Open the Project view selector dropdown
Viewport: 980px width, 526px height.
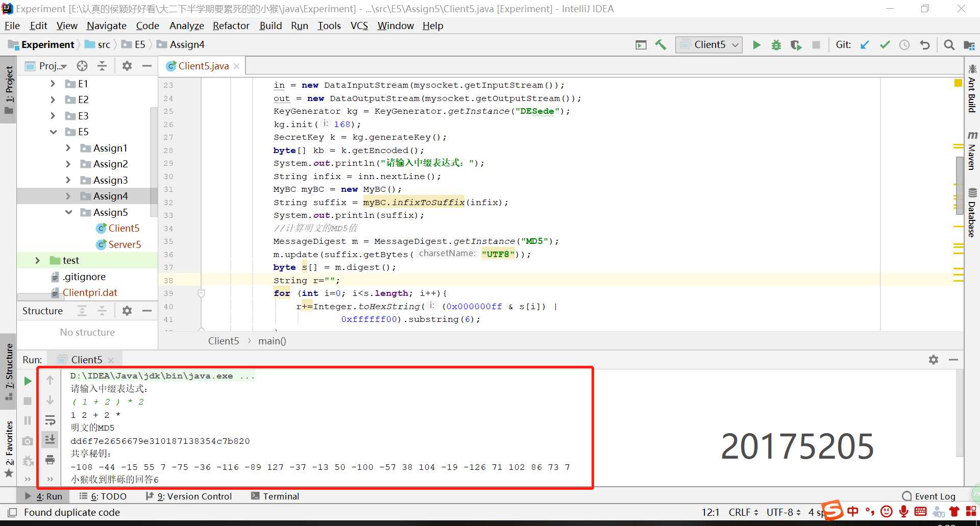[x=46, y=66]
